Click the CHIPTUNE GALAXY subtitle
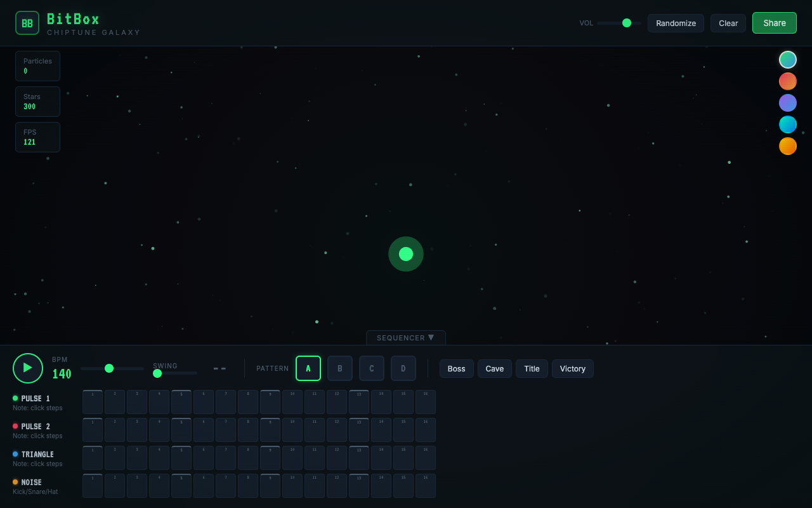The width and height of the screenshot is (812, 508). pyautogui.click(x=94, y=32)
